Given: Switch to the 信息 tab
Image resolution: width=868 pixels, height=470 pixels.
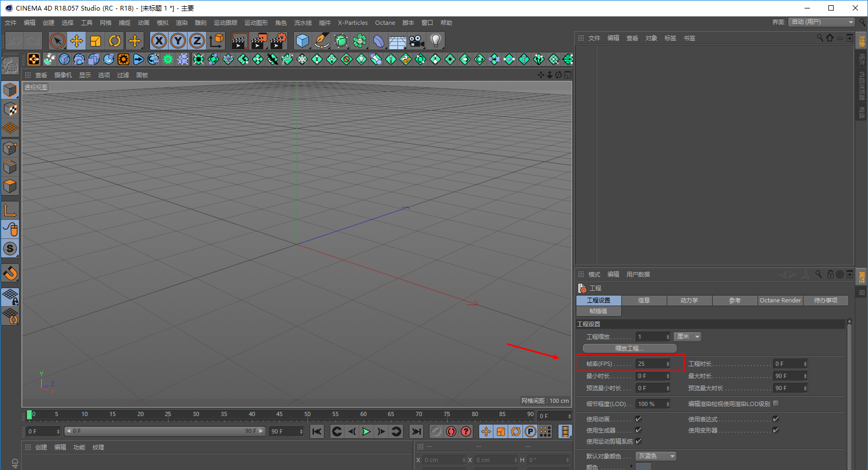Looking at the screenshot, I should tap(644, 300).
